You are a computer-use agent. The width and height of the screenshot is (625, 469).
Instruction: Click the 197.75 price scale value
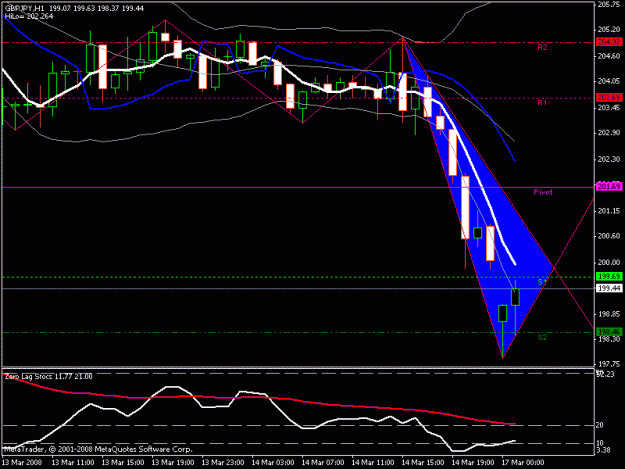[609, 364]
